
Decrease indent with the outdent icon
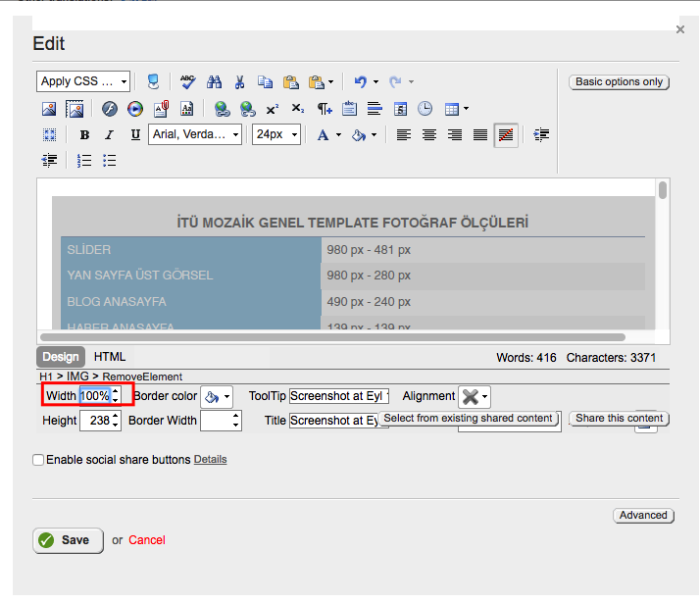49,160
